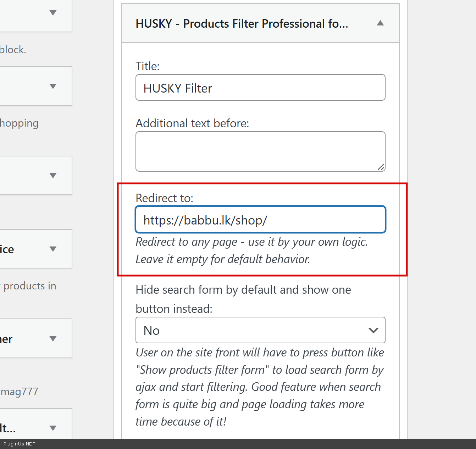
Task: Click the PluginUs.NET label in bottom bar
Action: point(20,444)
